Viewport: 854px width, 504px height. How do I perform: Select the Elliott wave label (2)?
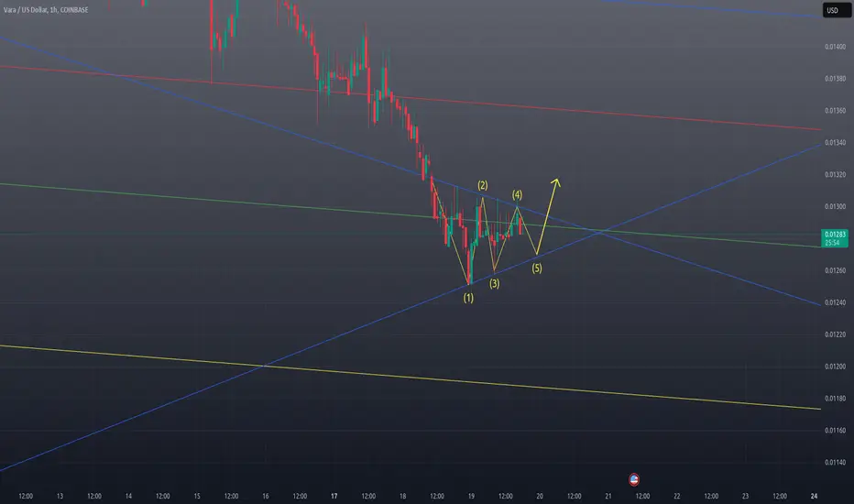pos(483,185)
